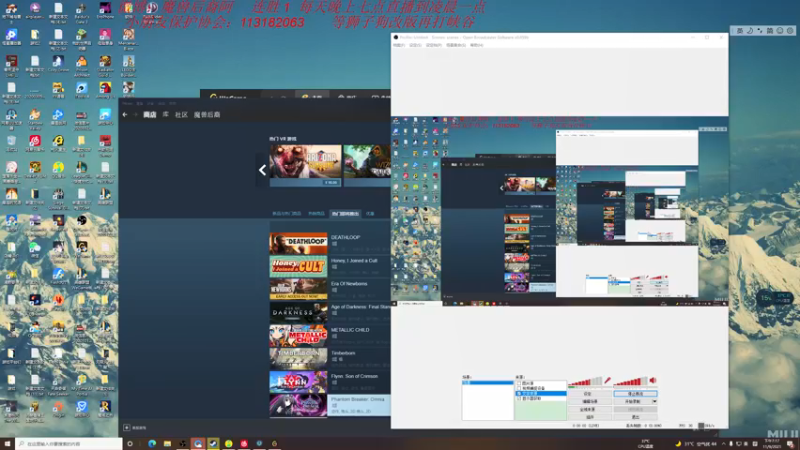Click the left chevron of the VR carousel

[262, 170]
